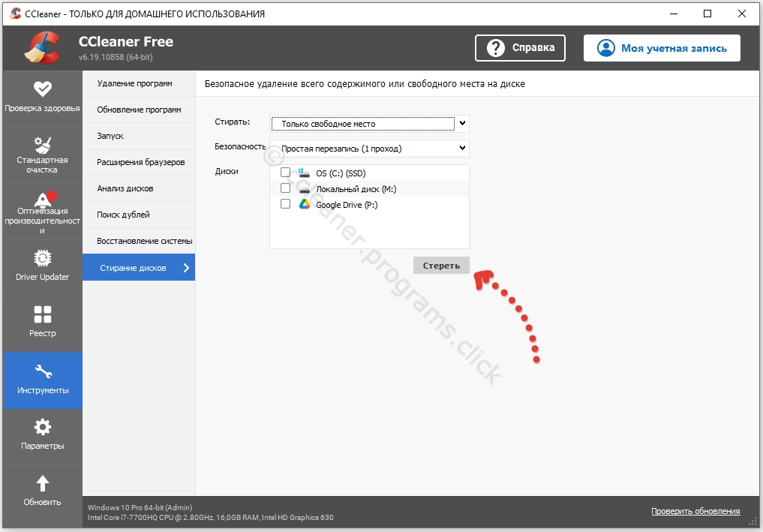Minimize the CCleaner window
Viewport: 763px width, 532px height.
coord(674,14)
